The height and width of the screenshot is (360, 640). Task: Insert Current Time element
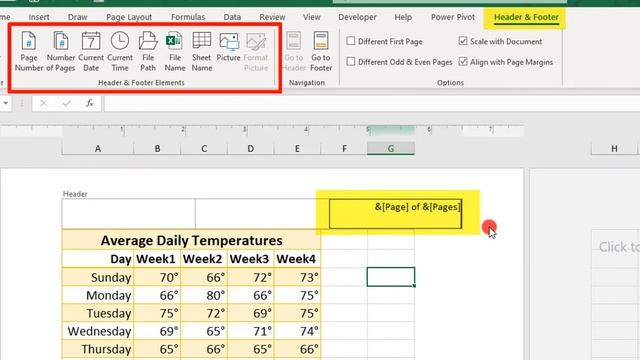pyautogui.click(x=120, y=52)
